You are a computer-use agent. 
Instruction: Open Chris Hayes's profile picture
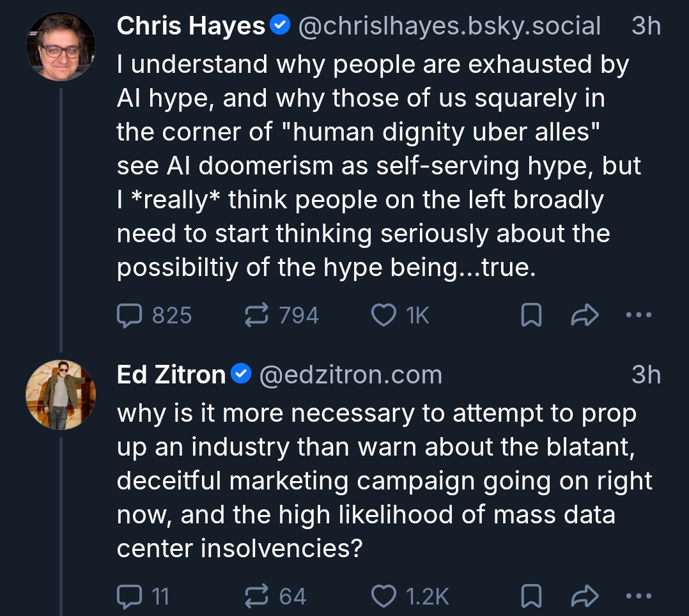coord(61,46)
